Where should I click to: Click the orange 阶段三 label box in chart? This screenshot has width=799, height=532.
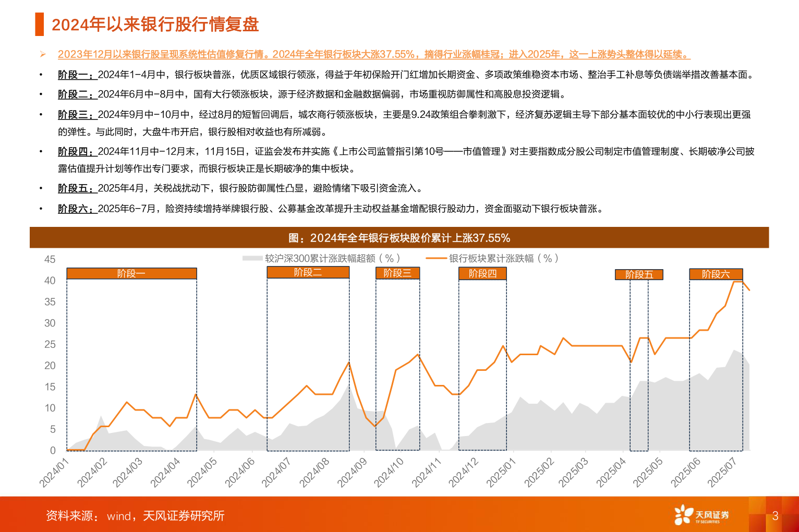397,273
